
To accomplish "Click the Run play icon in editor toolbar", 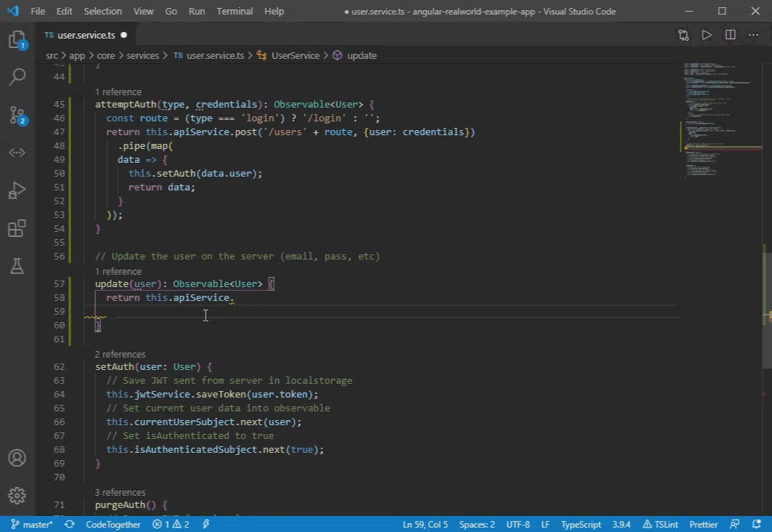I will [707, 35].
